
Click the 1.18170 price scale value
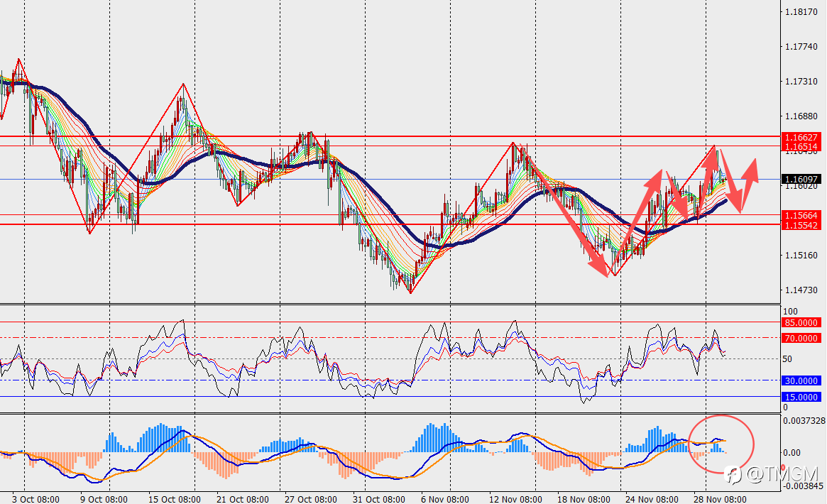coord(801,12)
